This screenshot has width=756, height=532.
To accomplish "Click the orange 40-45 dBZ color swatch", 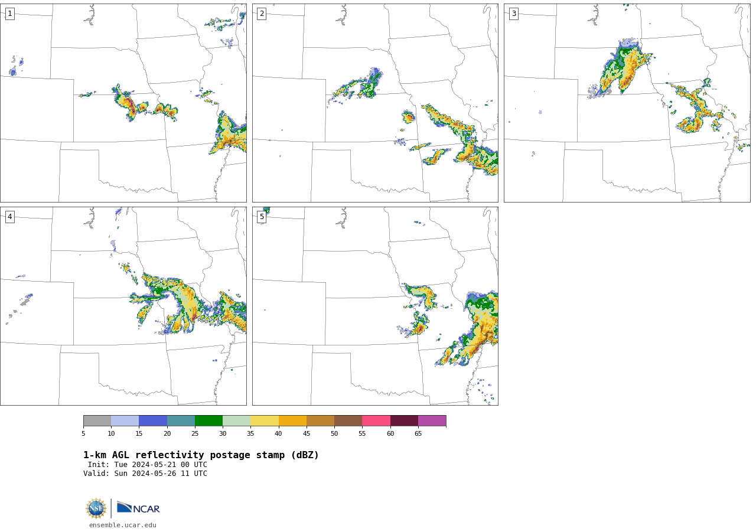I will click(x=292, y=421).
